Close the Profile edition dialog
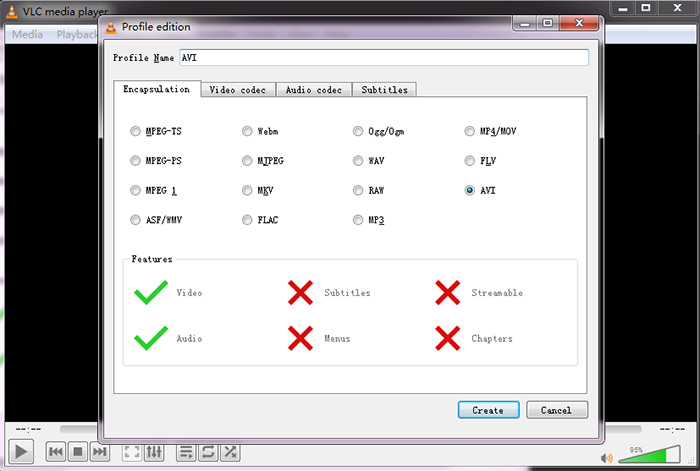Image resolution: width=700 pixels, height=471 pixels. pyautogui.click(x=579, y=23)
